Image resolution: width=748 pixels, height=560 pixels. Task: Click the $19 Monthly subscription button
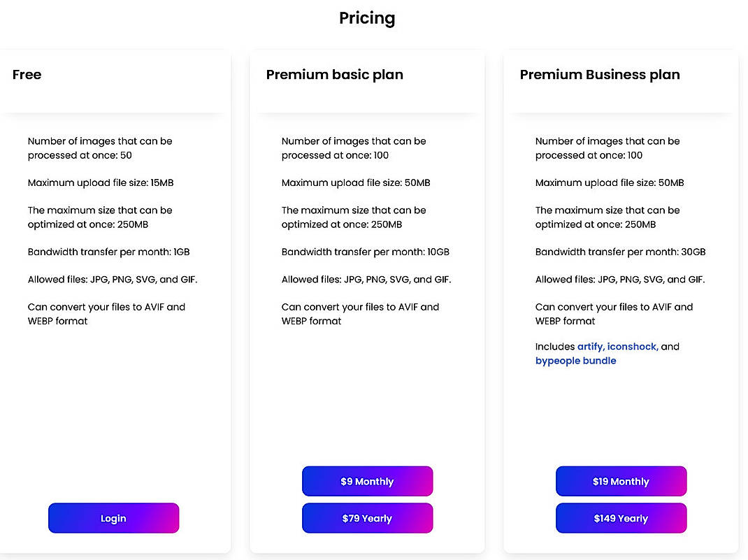(621, 481)
